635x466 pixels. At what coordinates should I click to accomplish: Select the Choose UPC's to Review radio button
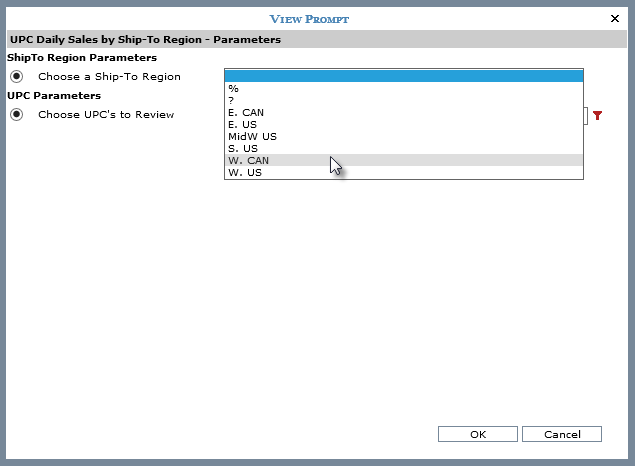pyautogui.click(x=17, y=115)
